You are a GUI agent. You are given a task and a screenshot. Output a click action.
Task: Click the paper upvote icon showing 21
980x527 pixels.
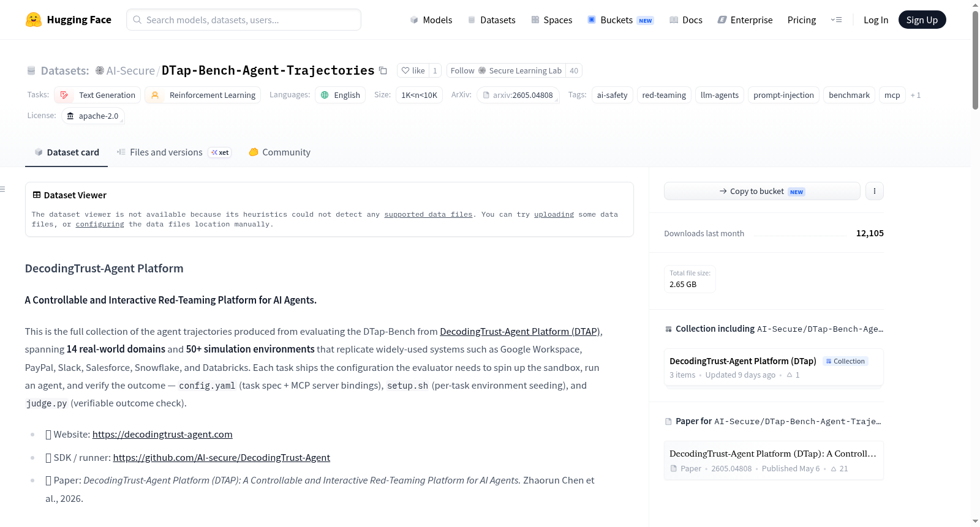point(833,469)
